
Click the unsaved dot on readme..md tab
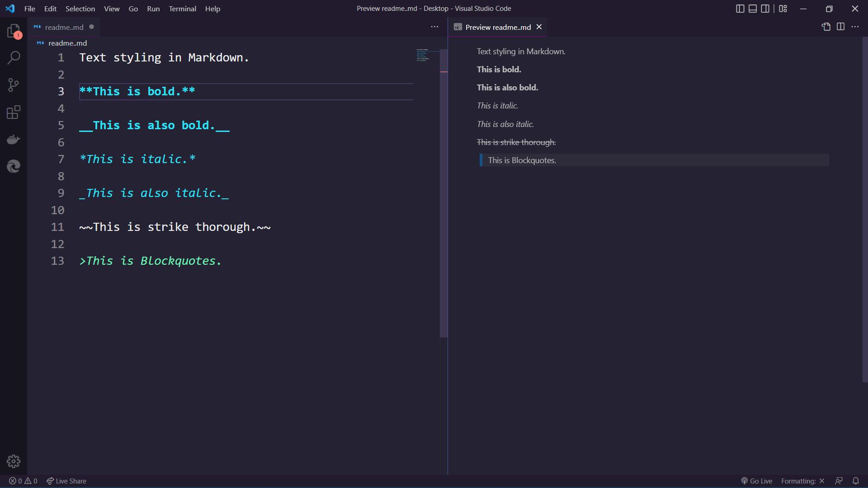(x=92, y=27)
